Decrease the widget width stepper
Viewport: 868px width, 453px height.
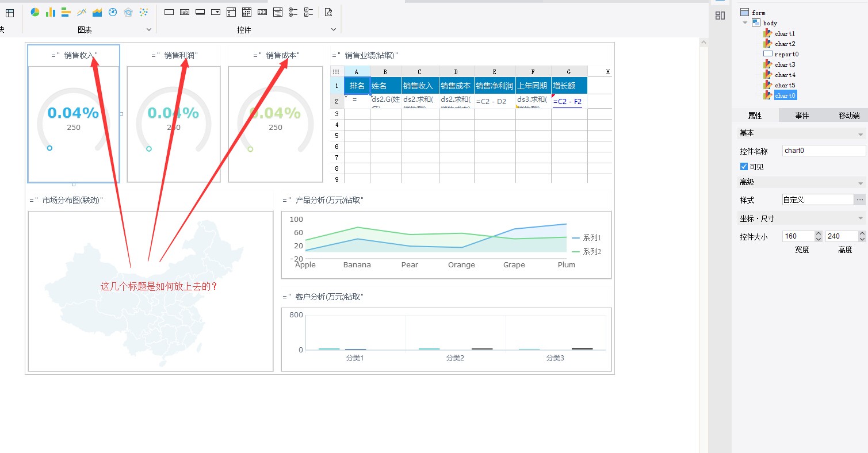click(819, 239)
